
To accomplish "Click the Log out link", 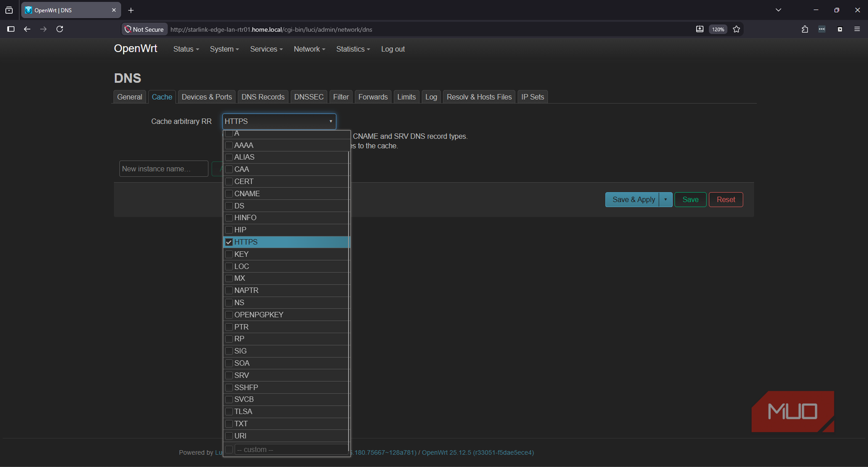I will [x=393, y=49].
